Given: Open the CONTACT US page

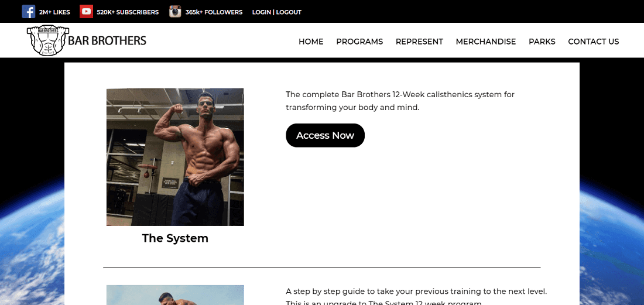Looking at the screenshot, I should pyautogui.click(x=593, y=42).
